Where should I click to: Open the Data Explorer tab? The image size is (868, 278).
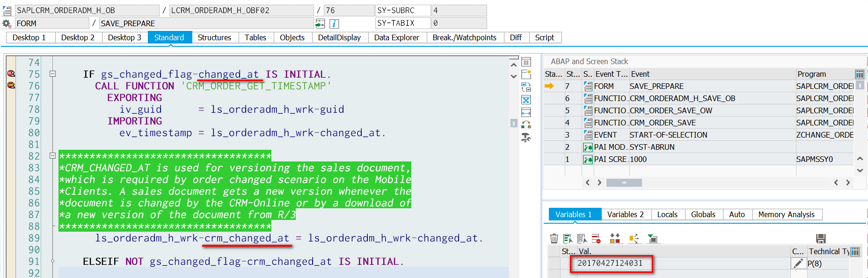click(397, 37)
